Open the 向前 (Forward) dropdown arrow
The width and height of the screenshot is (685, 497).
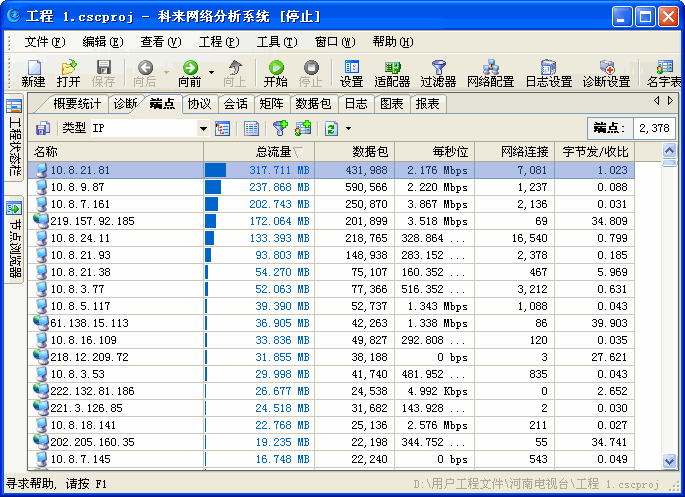[210, 69]
